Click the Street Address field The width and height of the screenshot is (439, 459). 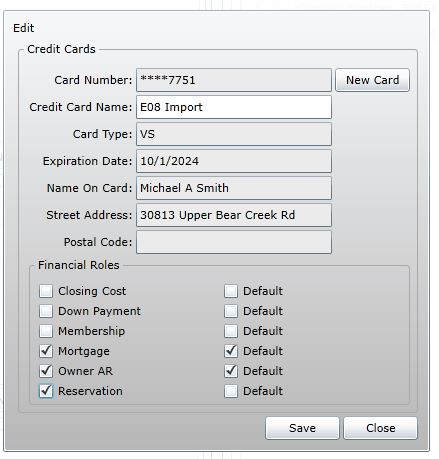pyautogui.click(x=234, y=215)
